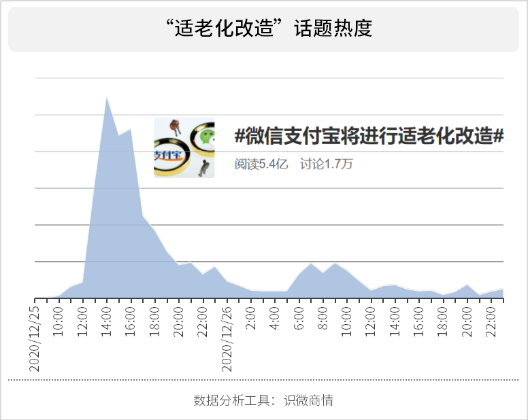The width and height of the screenshot is (528, 420).
Task: Click the first 12:00 axis label on 12/25
Action: (x=83, y=322)
